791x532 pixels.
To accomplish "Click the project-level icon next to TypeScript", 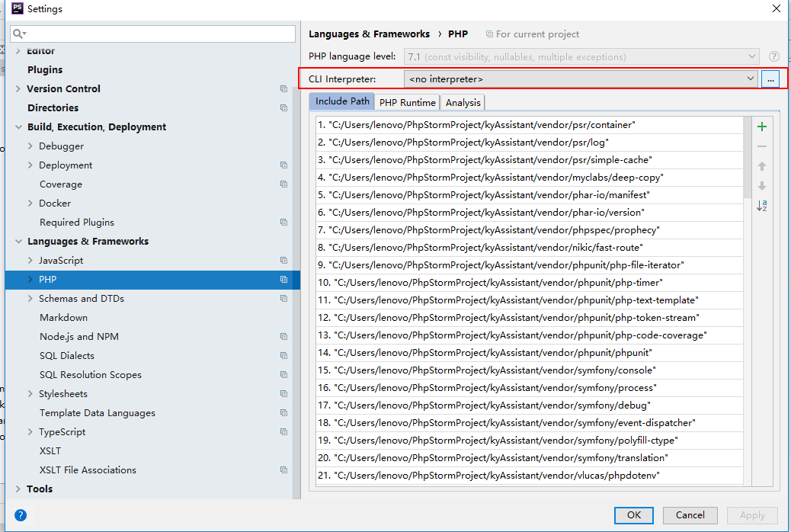I will click(x=284, y=432).
